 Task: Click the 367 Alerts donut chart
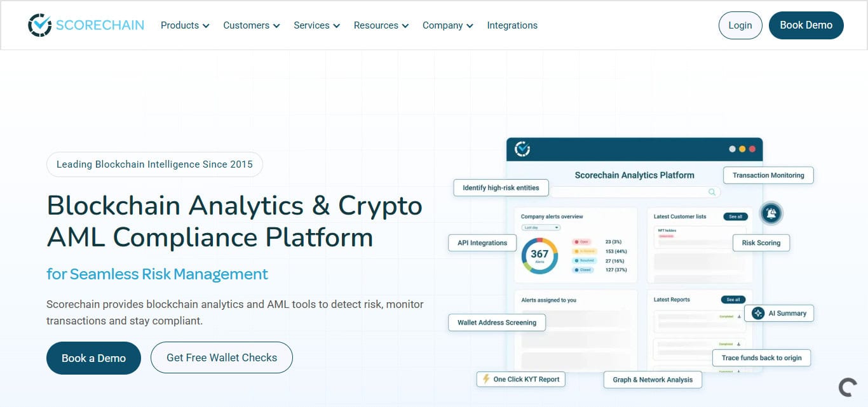pos(539,256)
